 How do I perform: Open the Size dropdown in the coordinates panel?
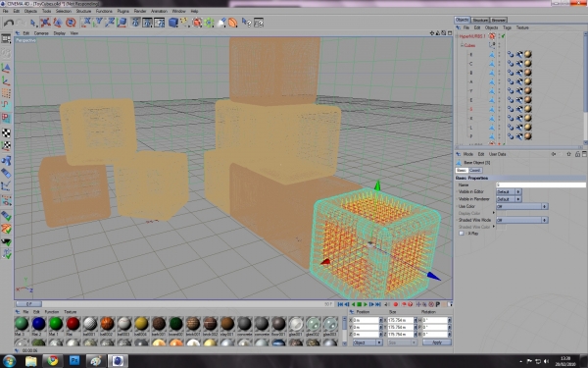[x=402, y=342]
